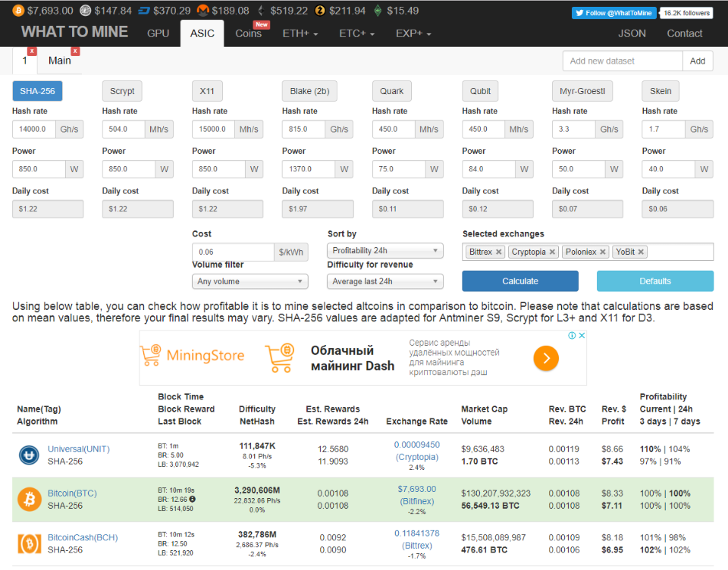Open the Difficulty for revenue dropdown
728x570 pixels.
point(385,281)
